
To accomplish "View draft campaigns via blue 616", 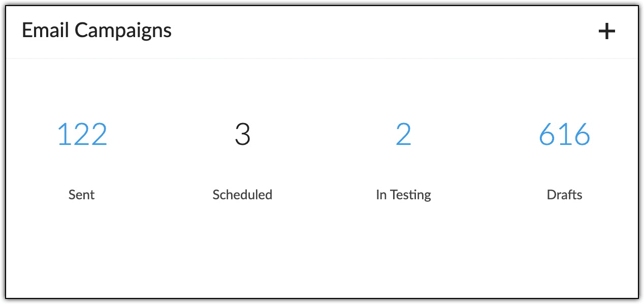I will [x=564, y=135].
